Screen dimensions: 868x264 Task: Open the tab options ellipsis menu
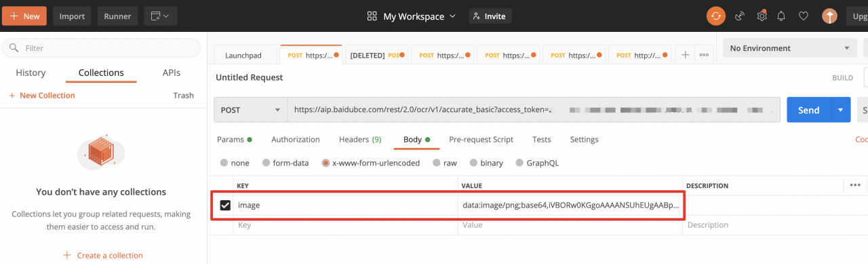click(x=704, y=55)
